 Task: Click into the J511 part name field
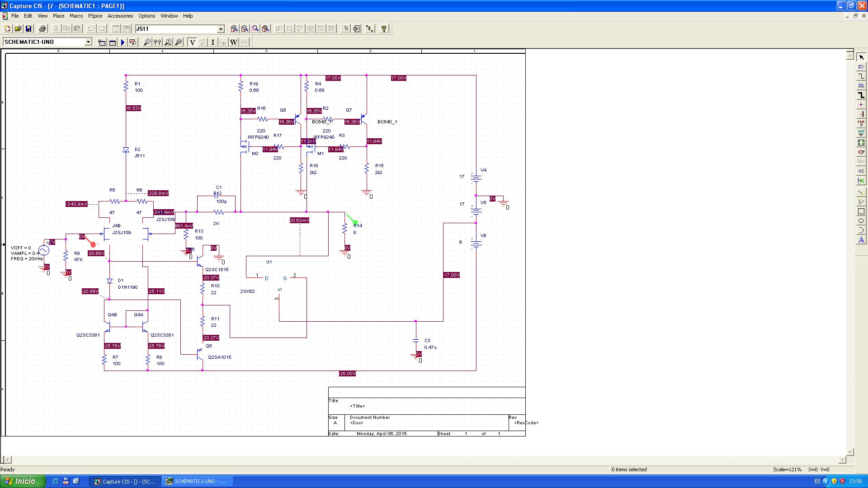(x=176, y=29)
